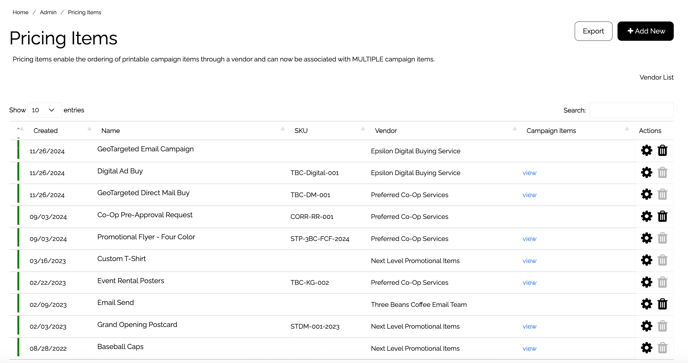This screenshot has height=363, width=688.
Task: Click created date 03/16/2023
Action: pyautogui.click(x=48, y=261)
